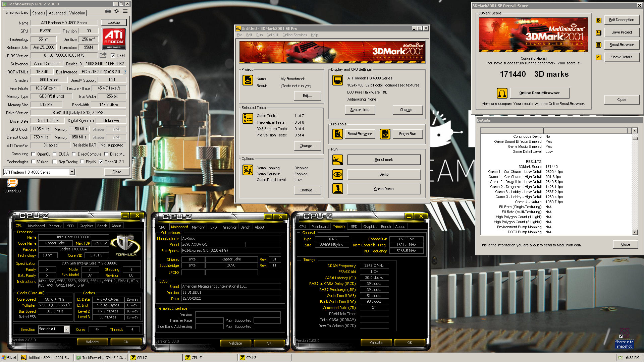Click the Edit Description icon in Overall Score
This screenshot has width=644, height=362.
click(x=599, y=20)
